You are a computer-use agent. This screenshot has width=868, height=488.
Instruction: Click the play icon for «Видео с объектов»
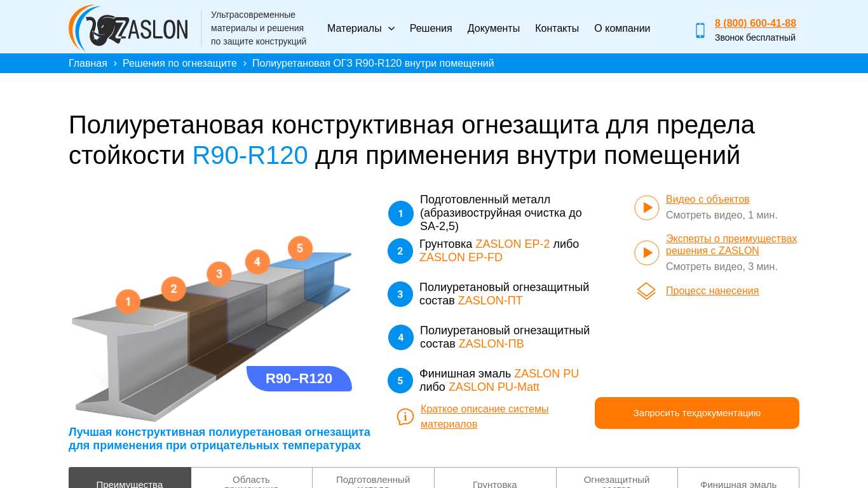point(646,207)
